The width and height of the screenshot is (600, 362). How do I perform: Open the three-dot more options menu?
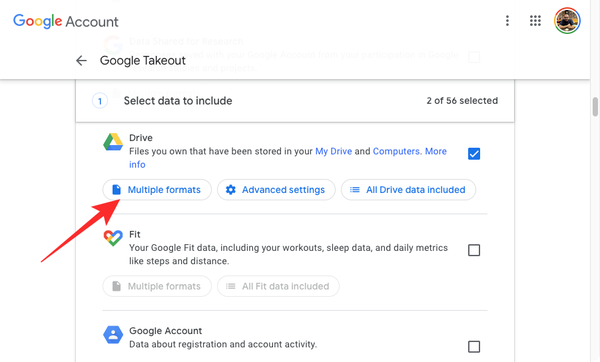[507, 21]
